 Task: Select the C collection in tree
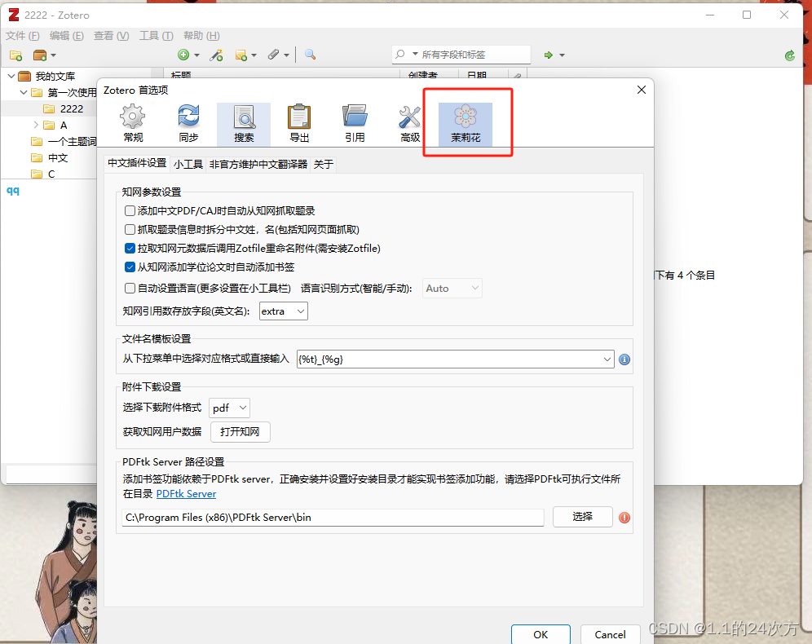tap(51, 174)
